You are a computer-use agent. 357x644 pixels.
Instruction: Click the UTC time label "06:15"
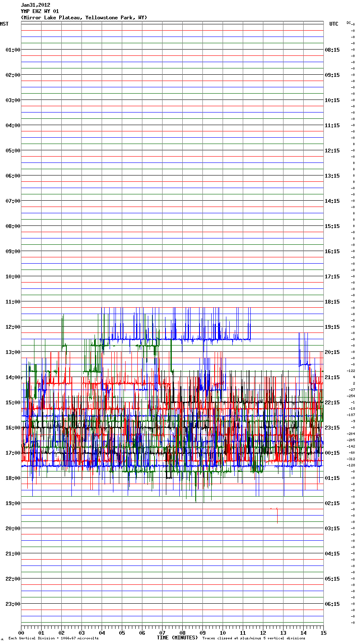click(332, 604)
